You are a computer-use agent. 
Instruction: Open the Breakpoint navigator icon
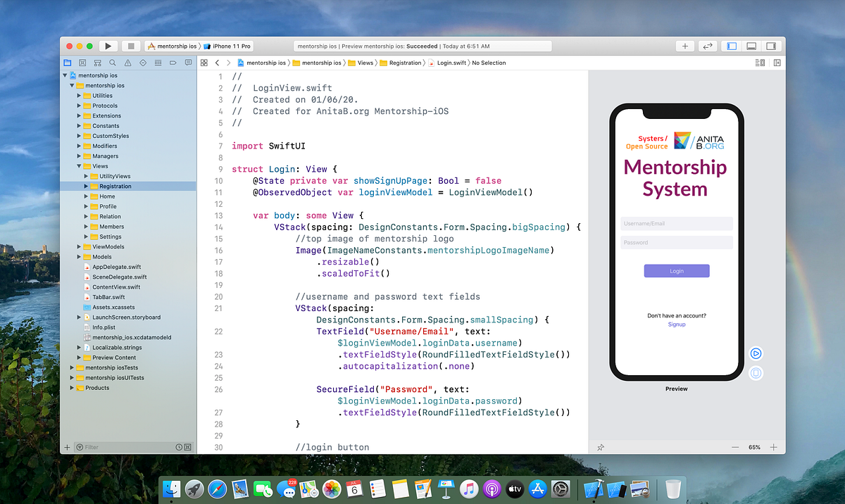click(x=173, y=62)
